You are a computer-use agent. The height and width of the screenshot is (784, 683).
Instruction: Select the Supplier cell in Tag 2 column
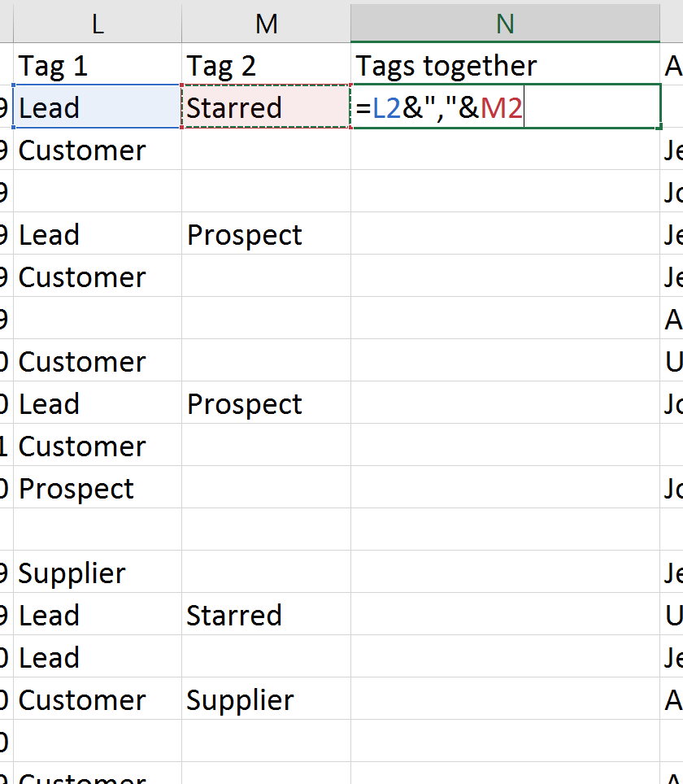pyautogui.click(x=266, y=699)
